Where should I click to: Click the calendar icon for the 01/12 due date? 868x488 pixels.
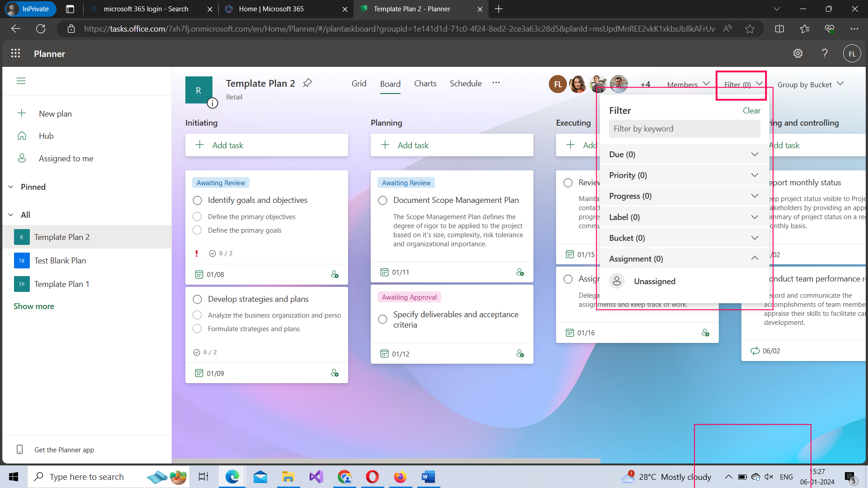click(x=384, y=354)
